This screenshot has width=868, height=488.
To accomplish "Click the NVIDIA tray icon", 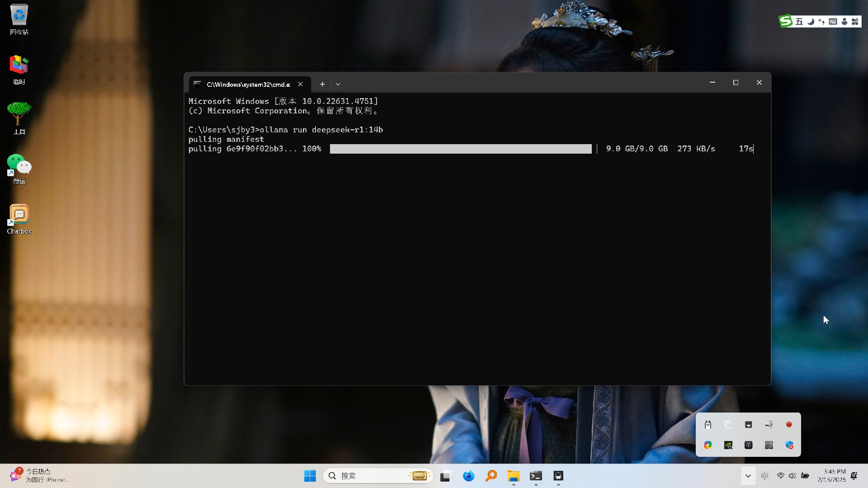I will 728,445.
